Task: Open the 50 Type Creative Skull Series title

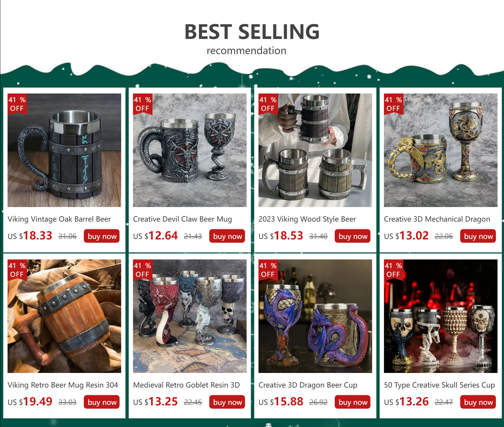Action: tap(439, 385)
